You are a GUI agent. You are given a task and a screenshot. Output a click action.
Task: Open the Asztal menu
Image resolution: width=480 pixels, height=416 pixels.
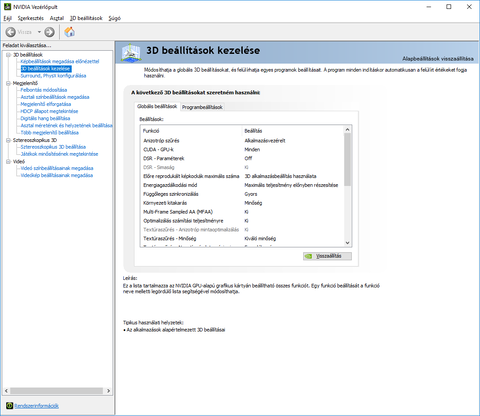[x=57, y=18]
